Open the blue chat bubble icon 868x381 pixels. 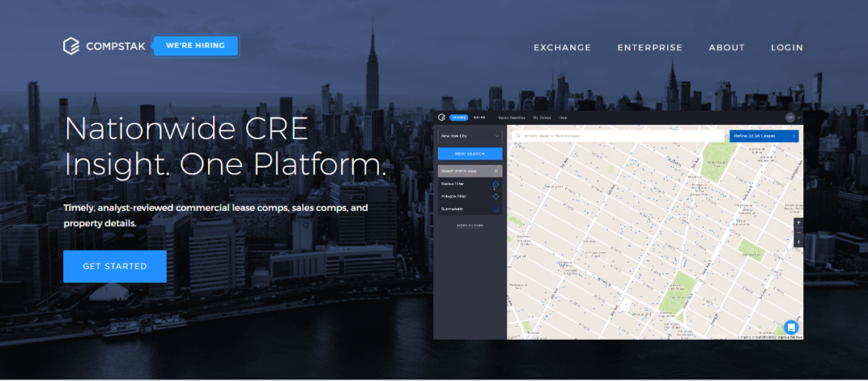click(x=791, y=328)
